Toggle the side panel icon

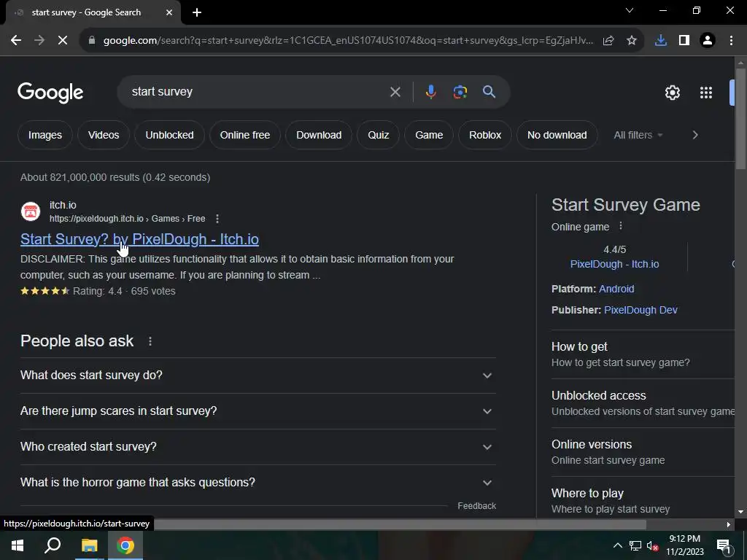pos(684,41)
